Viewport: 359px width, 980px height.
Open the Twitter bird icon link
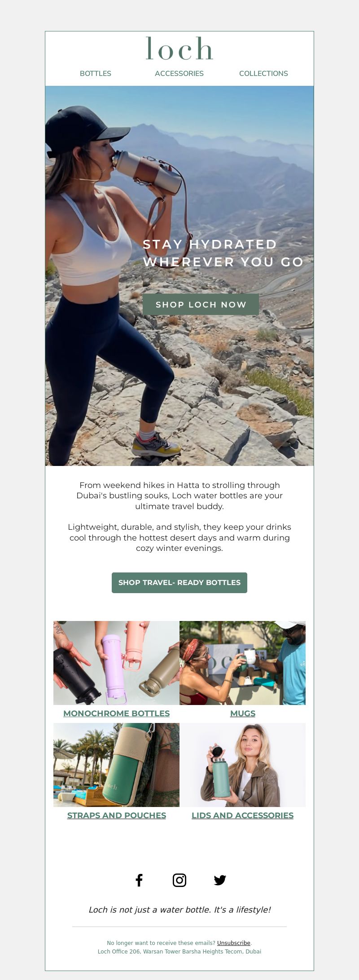[x=220, y=880]
